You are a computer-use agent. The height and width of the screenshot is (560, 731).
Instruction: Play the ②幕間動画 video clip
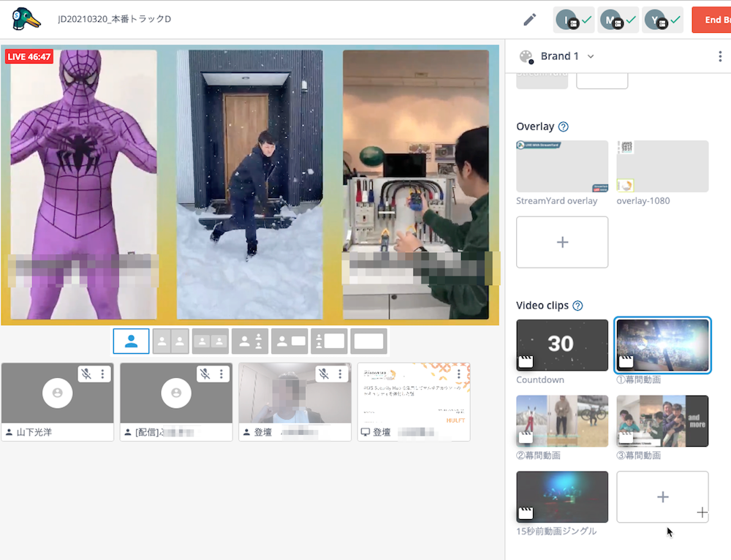(562, 421)
